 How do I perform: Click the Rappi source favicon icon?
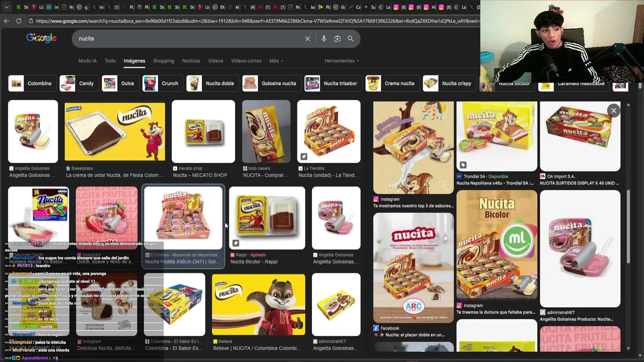click(x=232, y=255)
